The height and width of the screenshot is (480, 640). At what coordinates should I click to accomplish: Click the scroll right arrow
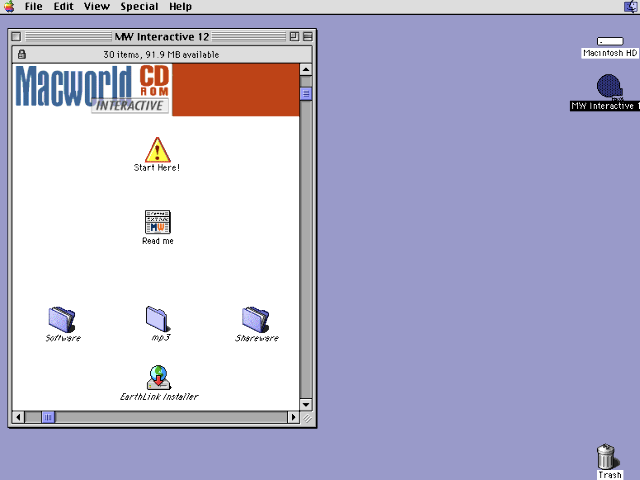click(x=293, y=417)
